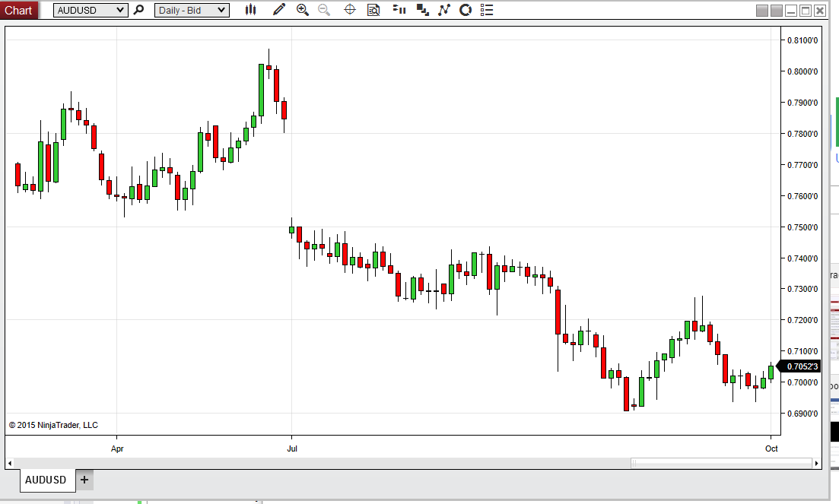
Task: Open the data series icon
Action: click(x=399, y=10)
